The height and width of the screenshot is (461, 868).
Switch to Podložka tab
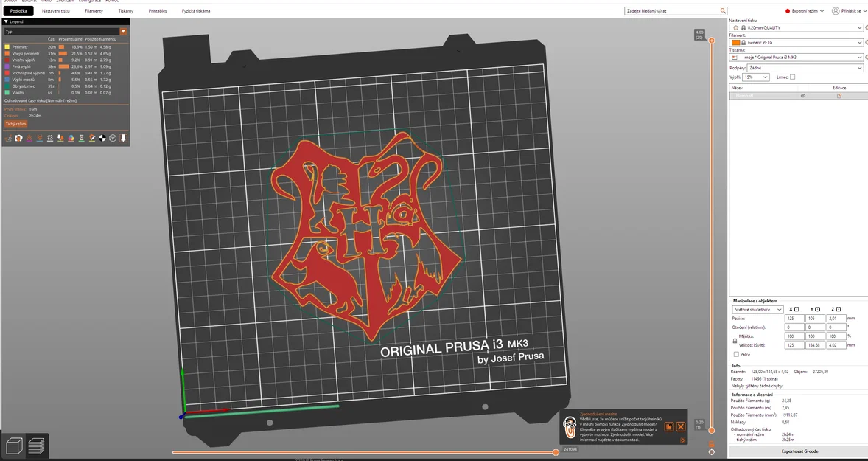tap(18, 10)
